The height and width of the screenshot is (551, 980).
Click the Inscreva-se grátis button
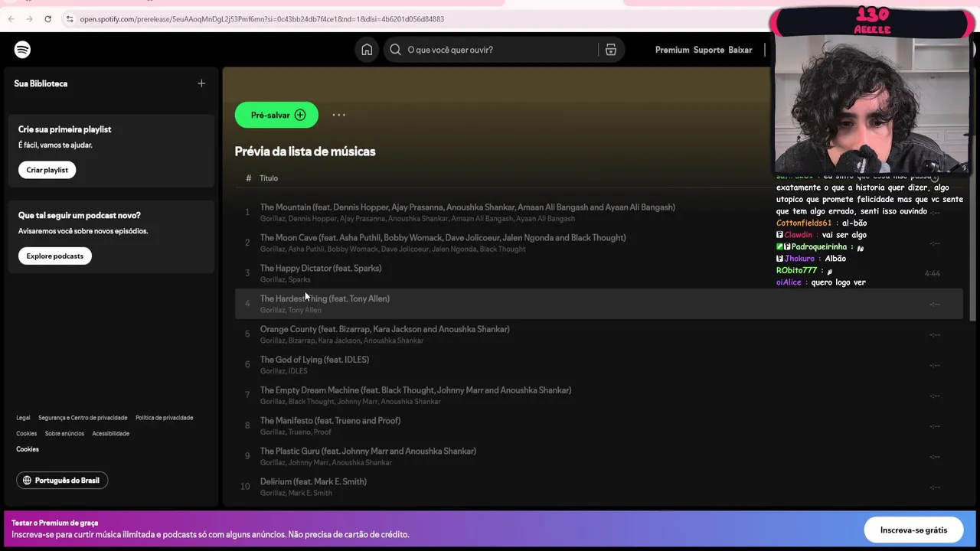pos(913,530)
